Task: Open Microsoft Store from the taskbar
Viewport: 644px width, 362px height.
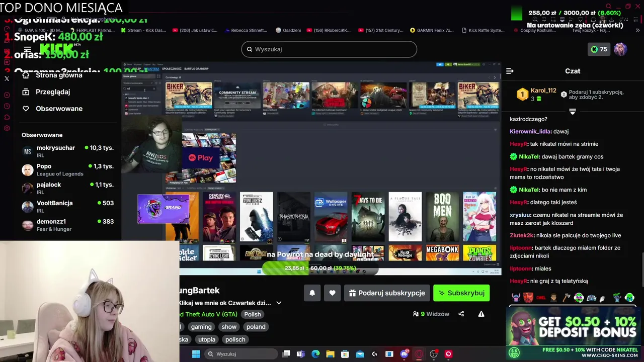Action: tap(345, 354)
